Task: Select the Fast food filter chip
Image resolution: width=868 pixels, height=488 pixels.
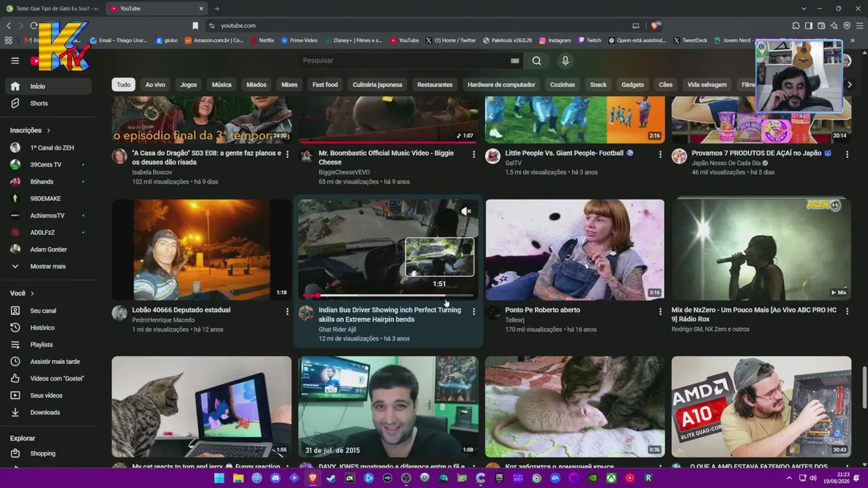Action: click(325, 85)
